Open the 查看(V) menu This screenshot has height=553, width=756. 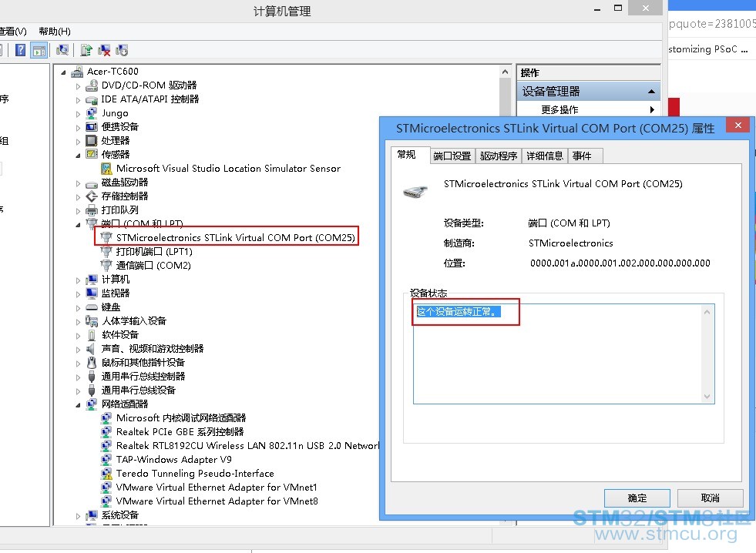click(12, 32)
